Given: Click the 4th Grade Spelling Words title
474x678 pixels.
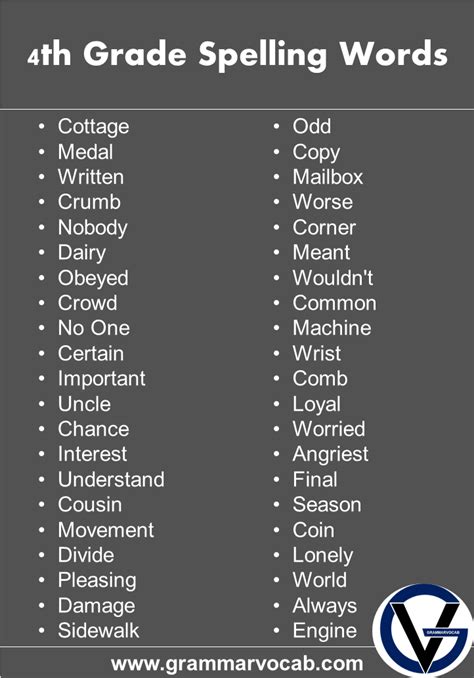Looking at the screenshot, I should coord(237,54).
